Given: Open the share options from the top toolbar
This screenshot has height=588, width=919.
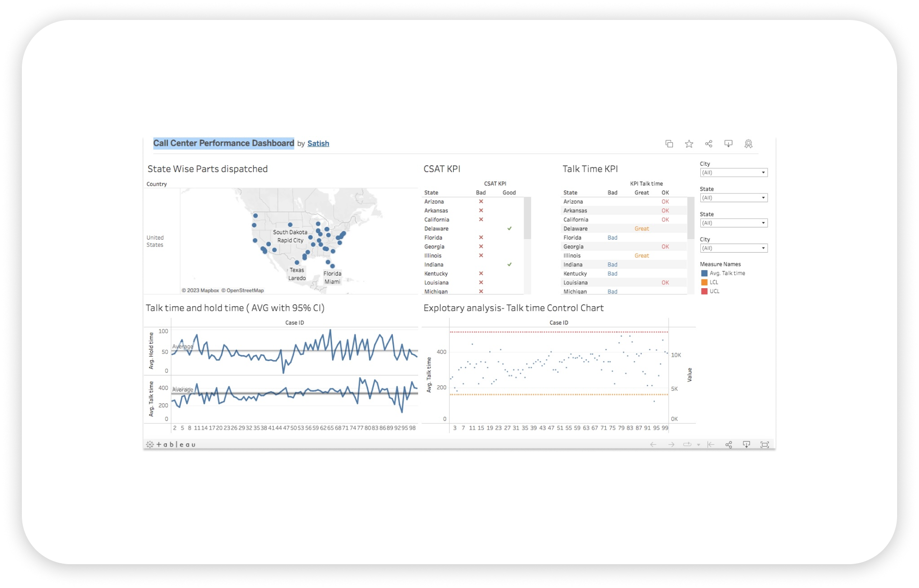Looking at the screenshot, I should click(x=708, y=143).
